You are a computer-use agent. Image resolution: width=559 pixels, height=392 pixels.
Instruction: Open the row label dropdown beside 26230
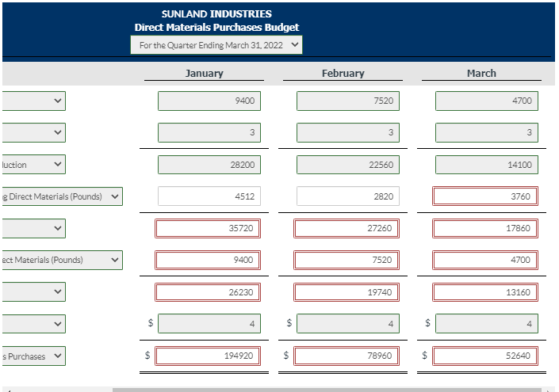34,291
